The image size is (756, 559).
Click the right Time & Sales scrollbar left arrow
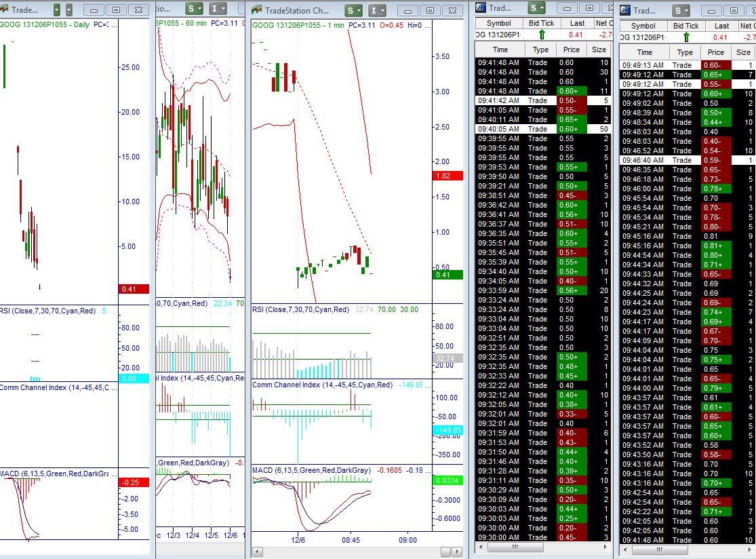point(625,550)
